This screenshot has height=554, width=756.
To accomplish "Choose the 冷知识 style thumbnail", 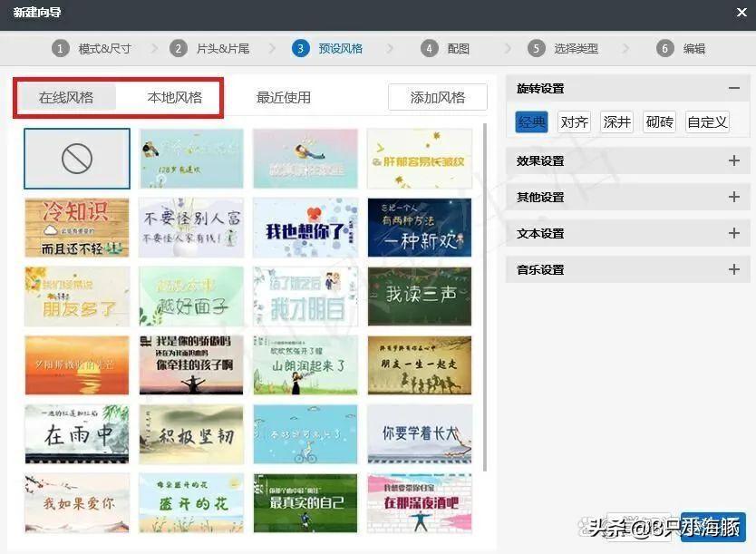I will click(x=77, y=227).
